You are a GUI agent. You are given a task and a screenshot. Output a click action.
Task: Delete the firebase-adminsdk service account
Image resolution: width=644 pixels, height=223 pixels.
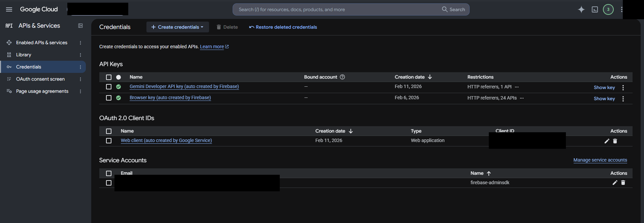pyautogui.click(x=623, y=183)
